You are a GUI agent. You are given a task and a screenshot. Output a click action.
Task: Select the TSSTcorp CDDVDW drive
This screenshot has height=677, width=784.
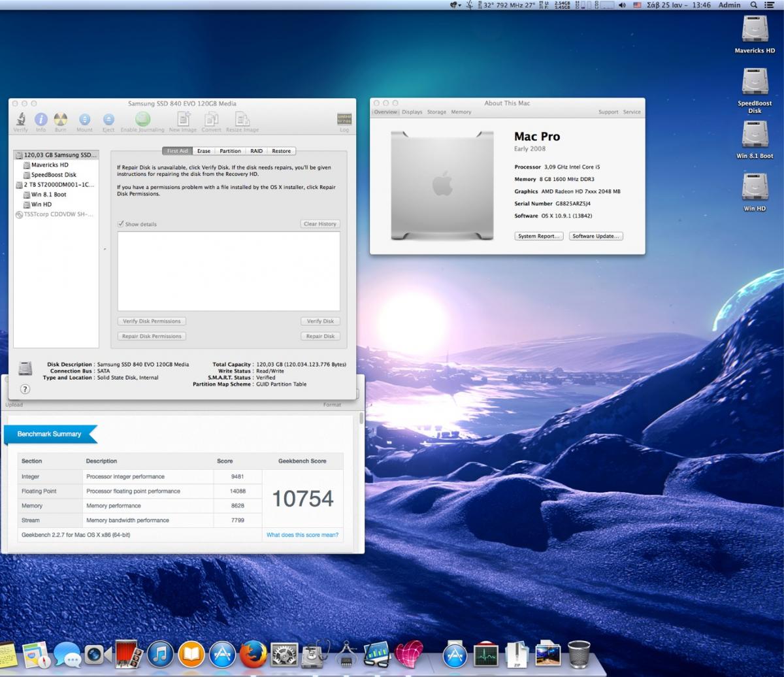click(x=56, y=214)
